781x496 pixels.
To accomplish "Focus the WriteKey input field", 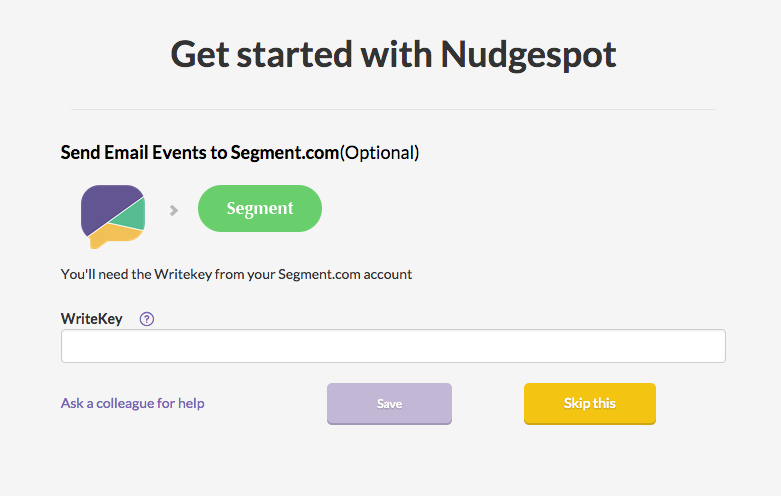I will tap(393, 346).
